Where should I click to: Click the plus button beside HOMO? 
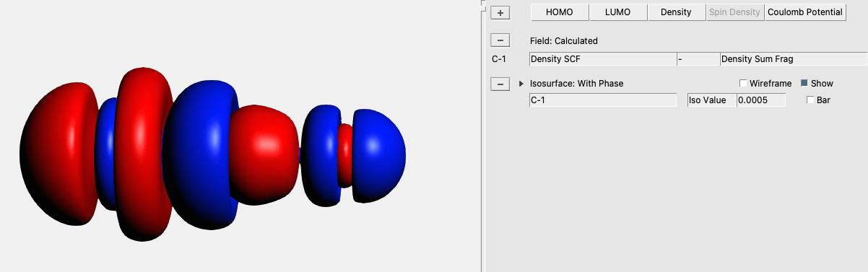tap(500, 12)
